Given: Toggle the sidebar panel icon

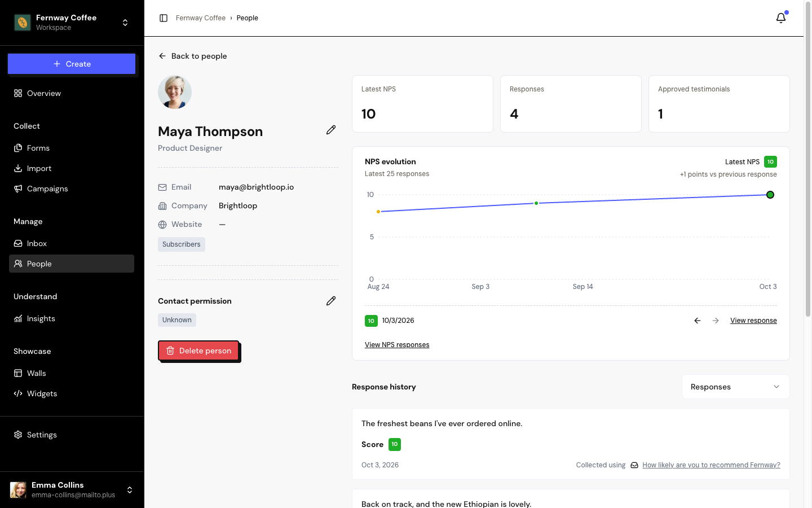Looking at the screenshot, I should pos(164,18).
